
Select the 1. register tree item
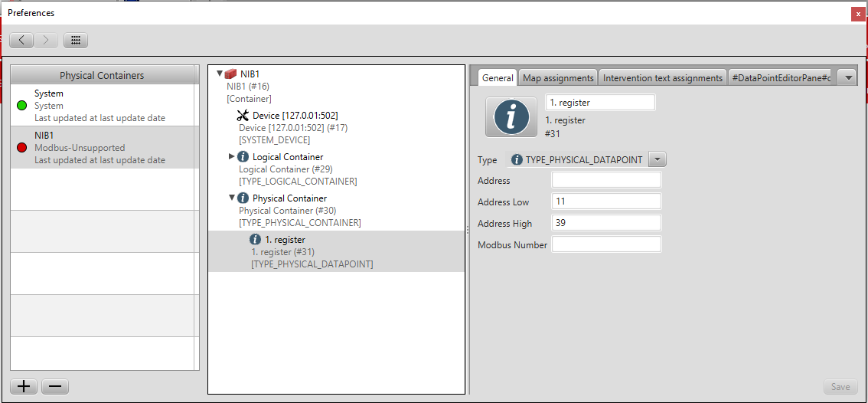point(285,240)
